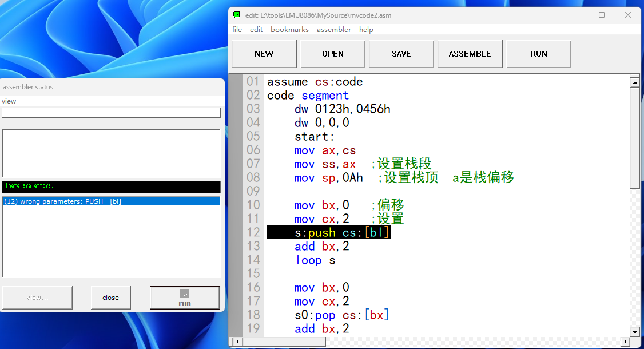Image resolution: width=644 pixels, height=349 pixels.
Task: Open the bookmarks menu
Action: coord(289,30)
